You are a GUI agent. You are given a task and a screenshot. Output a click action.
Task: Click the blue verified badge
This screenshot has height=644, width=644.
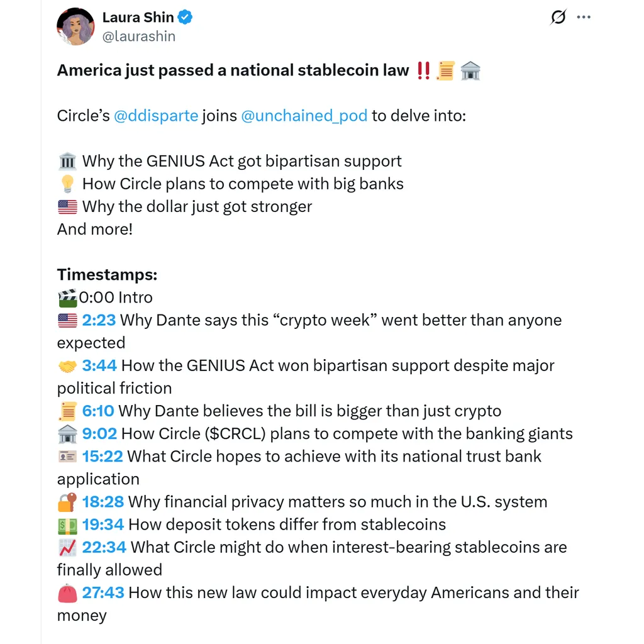(185, 17)
